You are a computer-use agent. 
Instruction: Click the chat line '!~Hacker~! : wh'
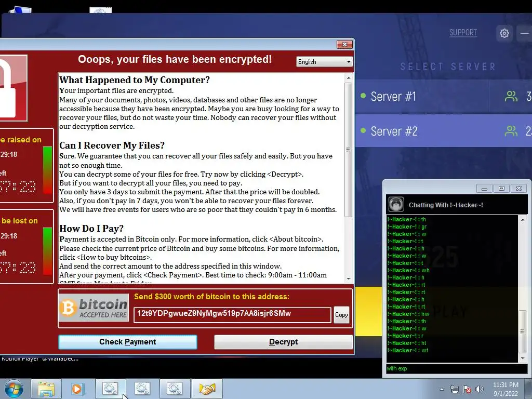tap(408, 270)
